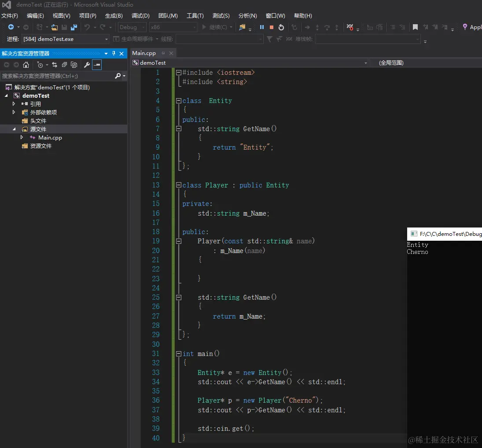Click Show All Files icon in Solution Explorer

pyautogui.click(x=74, y=65)
